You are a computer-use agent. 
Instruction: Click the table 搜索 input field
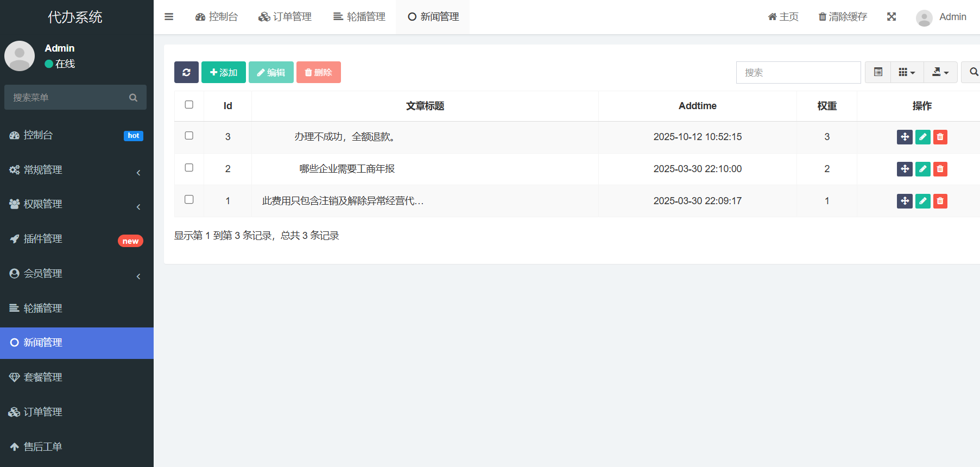[798, 72]
